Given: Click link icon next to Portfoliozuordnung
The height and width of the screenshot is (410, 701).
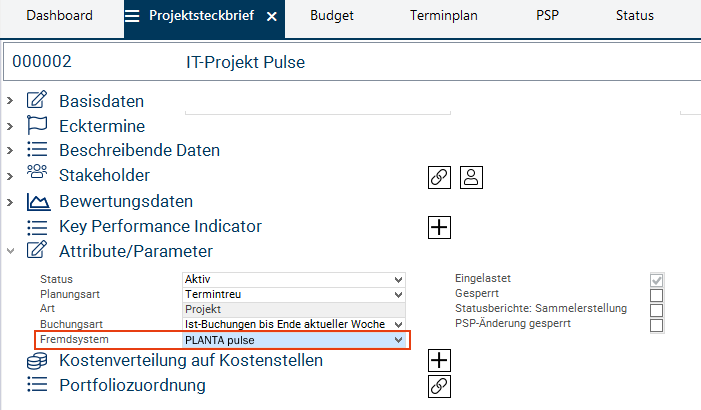Looking at the screenshot, I should [438, 386].
